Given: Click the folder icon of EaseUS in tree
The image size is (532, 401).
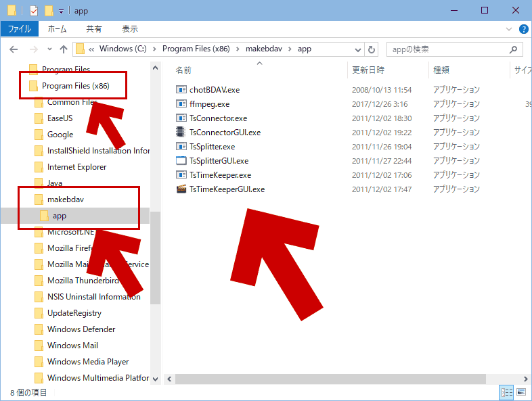Looking at the screenshot, I should 39,118.
